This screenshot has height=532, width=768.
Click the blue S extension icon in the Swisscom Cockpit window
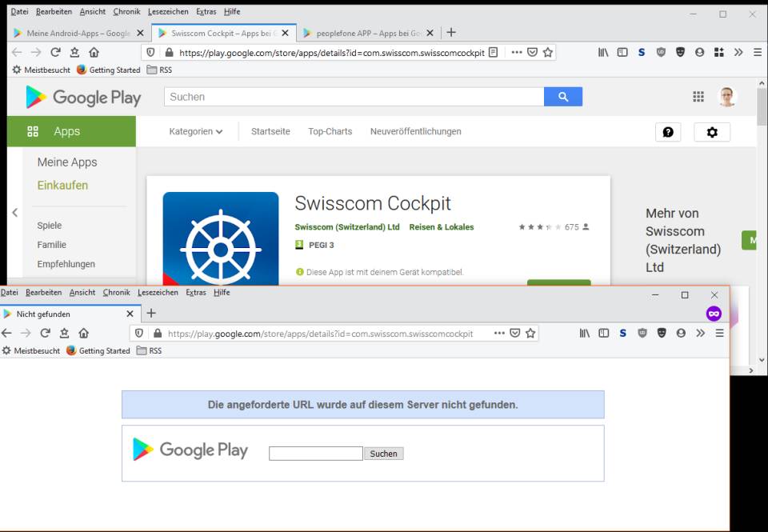[x=641, y=53]
